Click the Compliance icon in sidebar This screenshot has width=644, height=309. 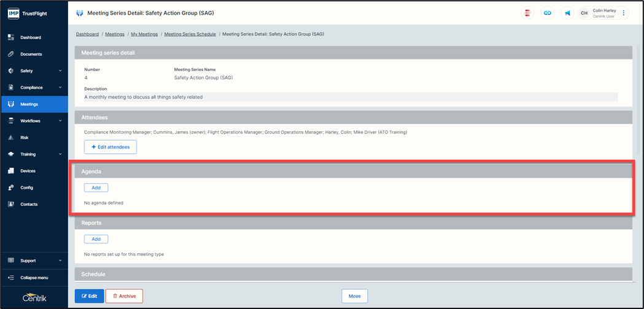[11, 88]
